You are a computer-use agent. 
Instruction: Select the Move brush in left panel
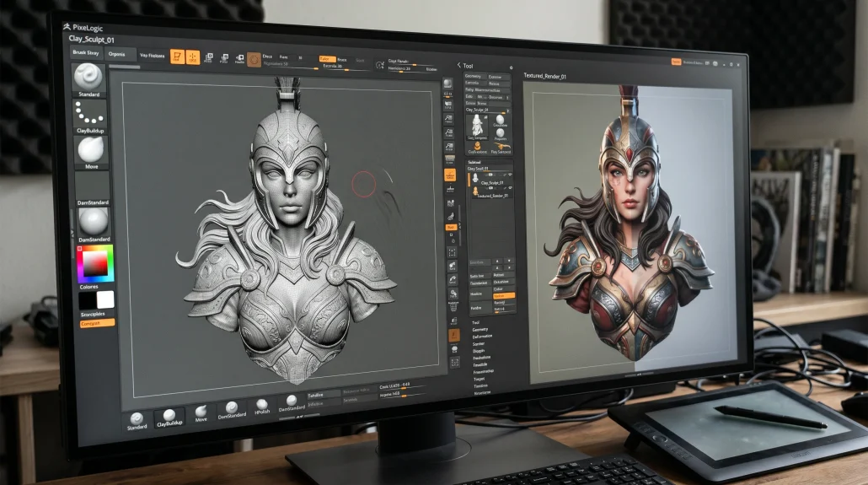(x=91, y=153)
